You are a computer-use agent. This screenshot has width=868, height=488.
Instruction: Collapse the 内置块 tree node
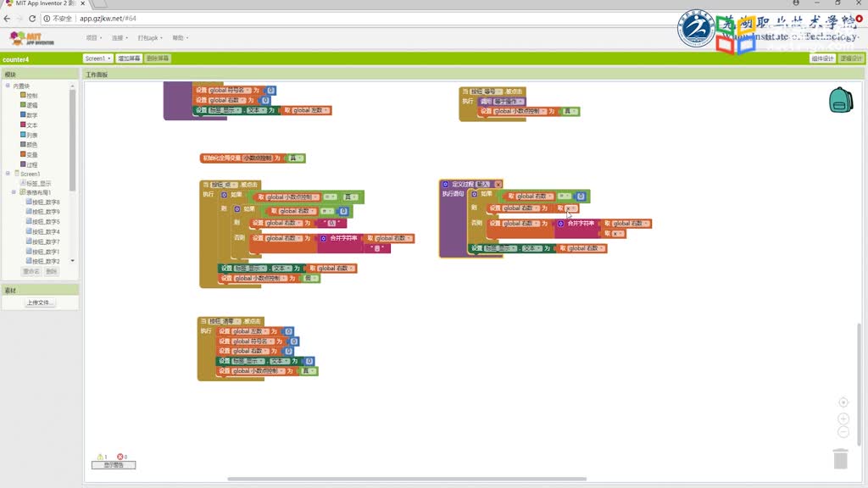[x=8, y=86]
